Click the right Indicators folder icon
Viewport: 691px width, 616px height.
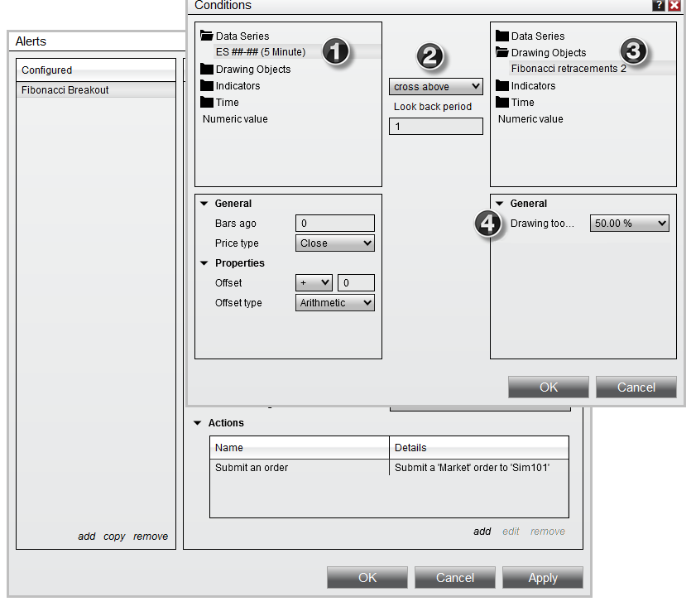click(502, 86)
